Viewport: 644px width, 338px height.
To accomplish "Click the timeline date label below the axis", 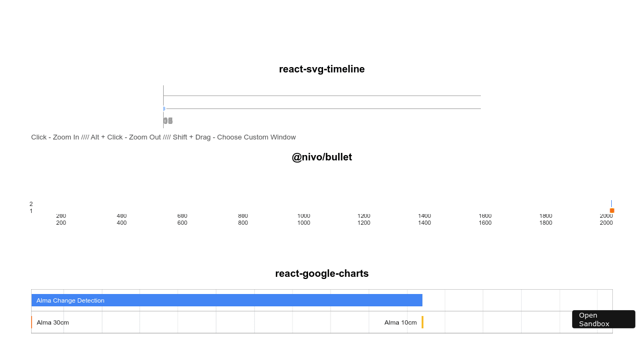I will (x=167, y=121).
